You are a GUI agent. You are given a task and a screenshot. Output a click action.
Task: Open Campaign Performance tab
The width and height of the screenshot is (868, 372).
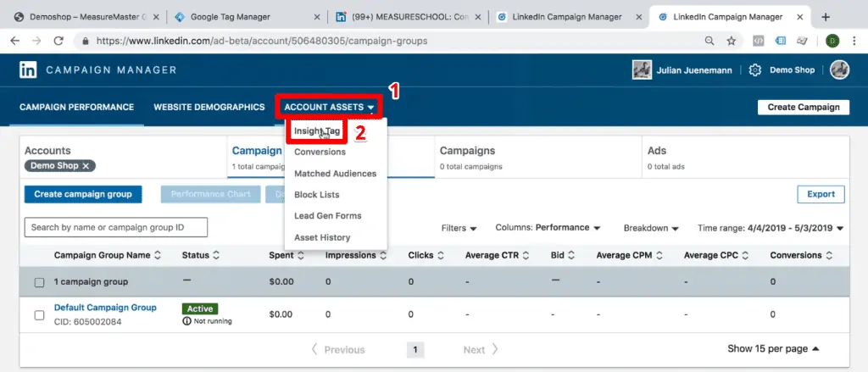[77, 108]
